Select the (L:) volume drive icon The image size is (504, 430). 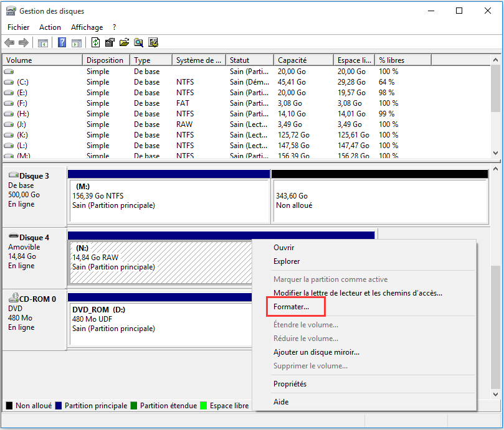(9, 146)
